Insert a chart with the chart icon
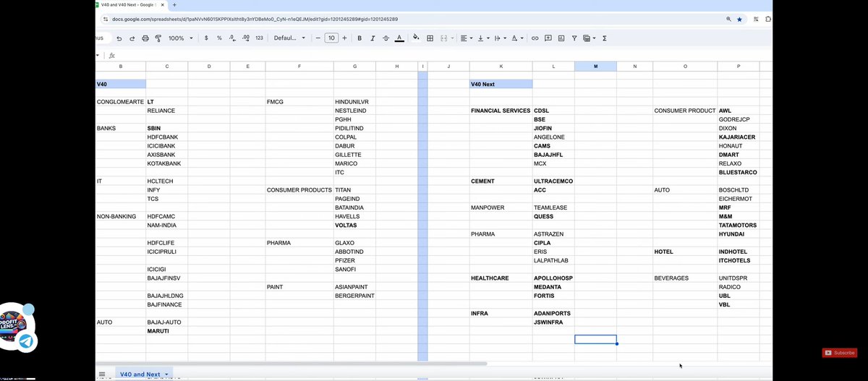 click(x=561, y=38)
